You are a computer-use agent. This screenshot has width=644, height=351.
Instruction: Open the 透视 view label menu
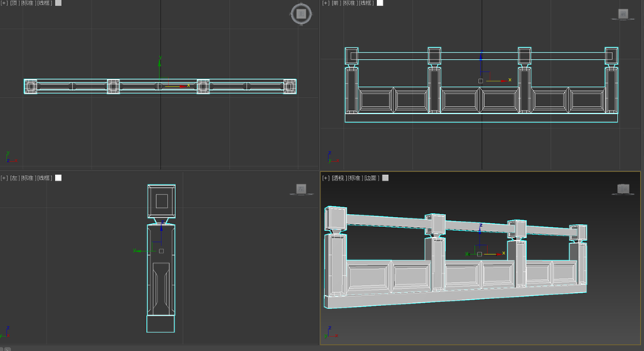338,178
